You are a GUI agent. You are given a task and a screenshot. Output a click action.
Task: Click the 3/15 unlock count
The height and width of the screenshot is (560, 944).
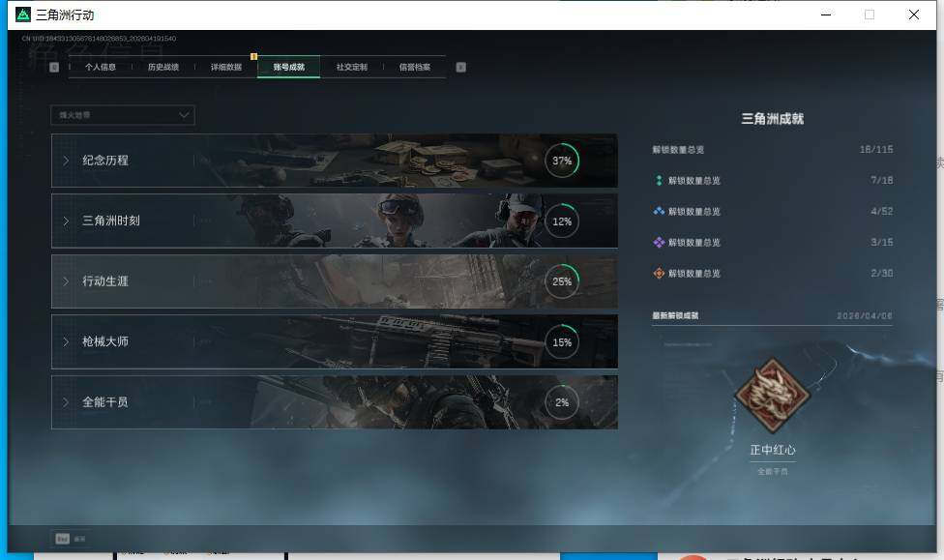881,242
